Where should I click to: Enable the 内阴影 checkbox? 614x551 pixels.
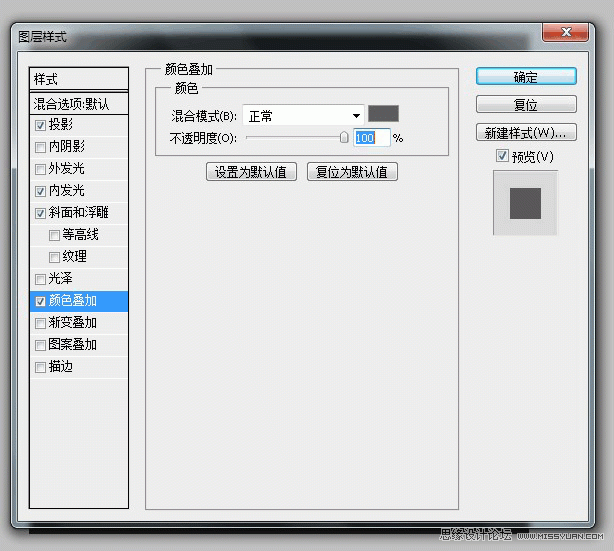(x=40, y=147)
